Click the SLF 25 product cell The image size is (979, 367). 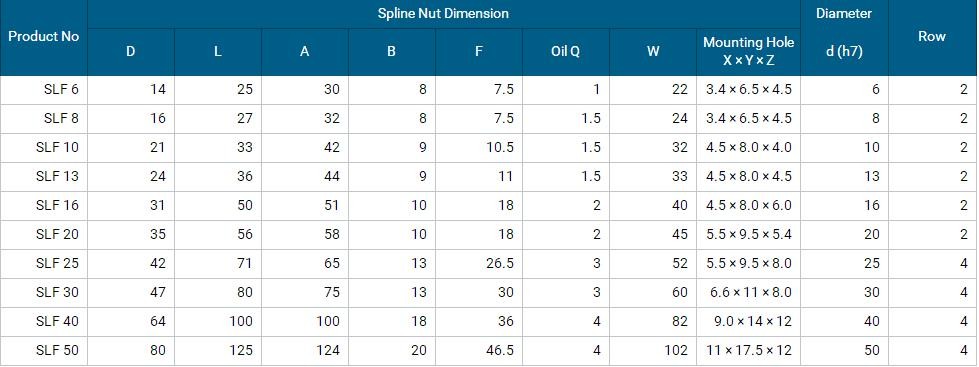(x=44, y=263)
